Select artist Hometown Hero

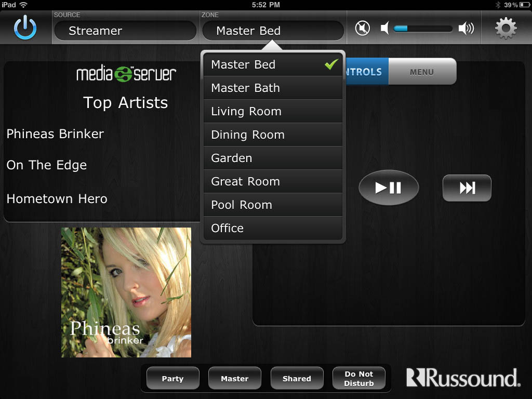coord(57,198)
